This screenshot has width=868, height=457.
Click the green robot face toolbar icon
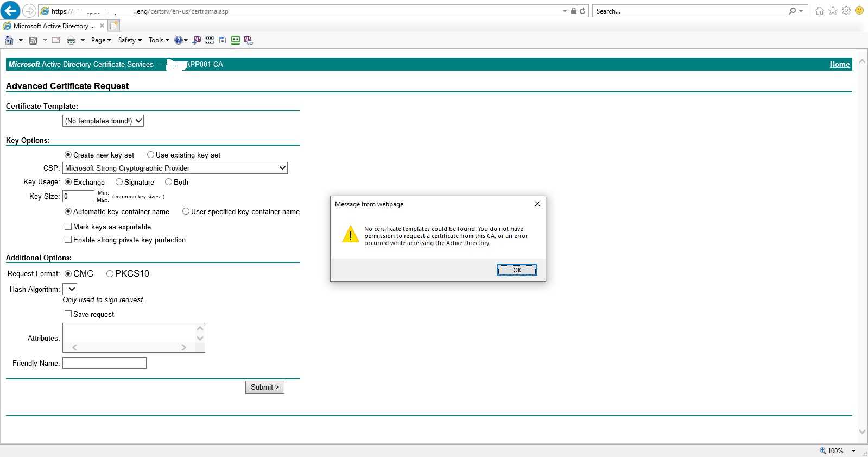tap(236, 40)
